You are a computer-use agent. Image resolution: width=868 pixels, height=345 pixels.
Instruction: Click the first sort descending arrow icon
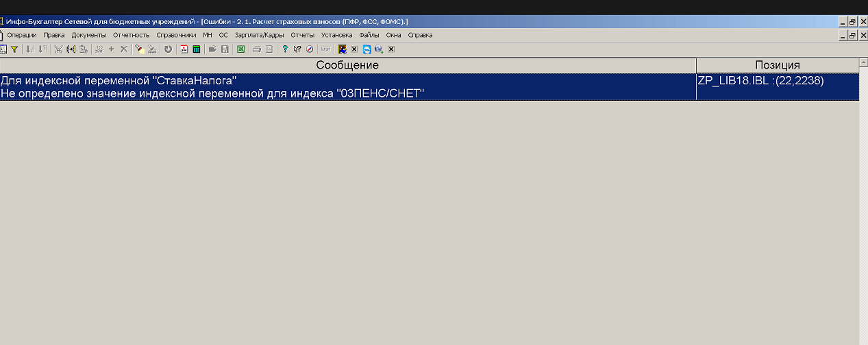click(x=29, y=49)
